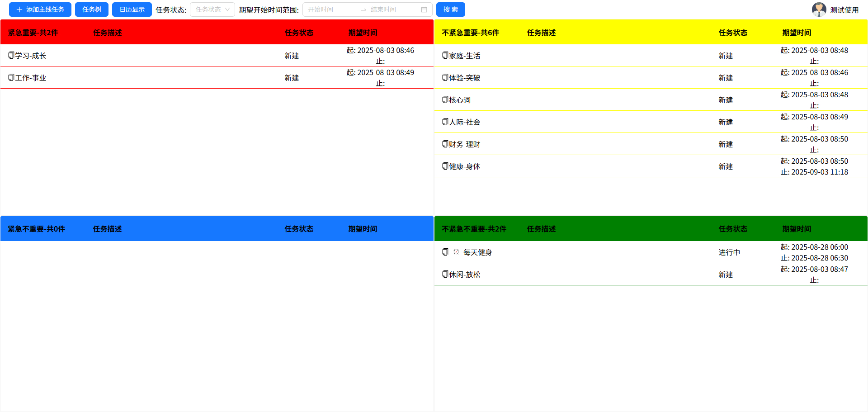Select the 财务-理财 task name
Screen dimensions: 868x412
click(465, 144)
